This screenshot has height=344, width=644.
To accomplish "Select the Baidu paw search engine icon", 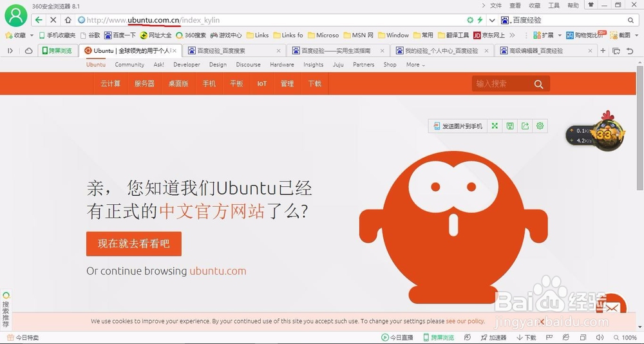I will (505, 20).
